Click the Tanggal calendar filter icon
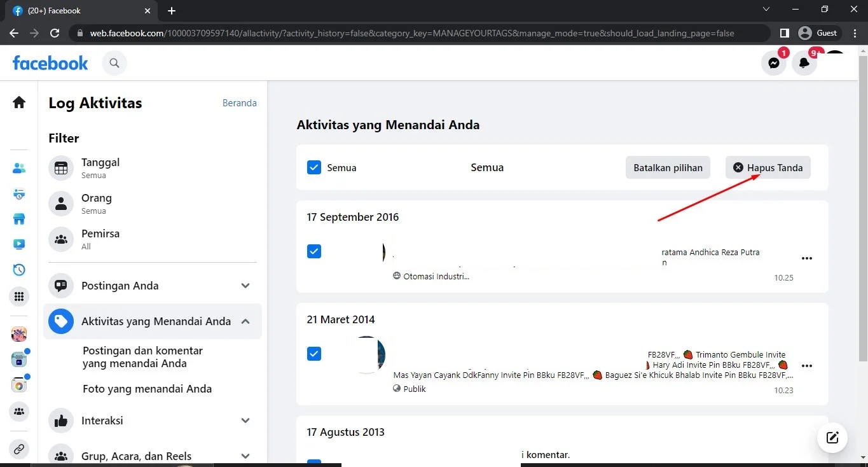The image size is (868, 467). [61, 168]
